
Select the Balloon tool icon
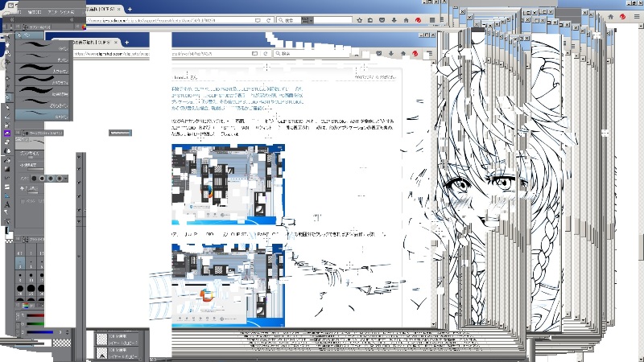(x=7, y=212)
